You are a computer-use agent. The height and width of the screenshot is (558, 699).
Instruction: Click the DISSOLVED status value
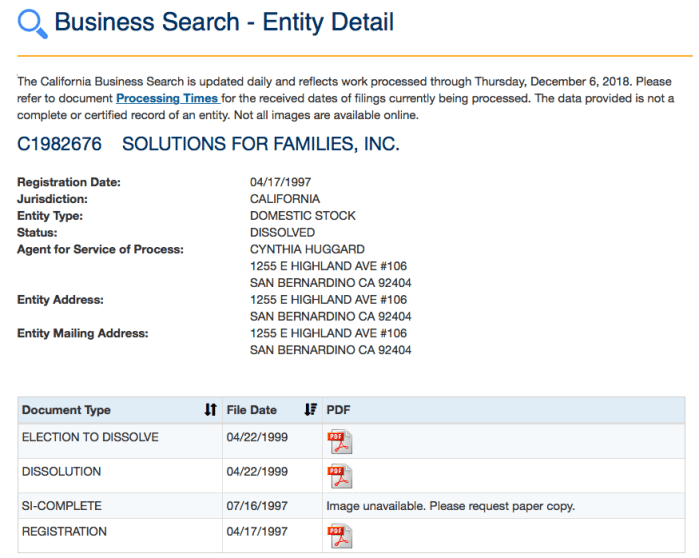[282, 232]
